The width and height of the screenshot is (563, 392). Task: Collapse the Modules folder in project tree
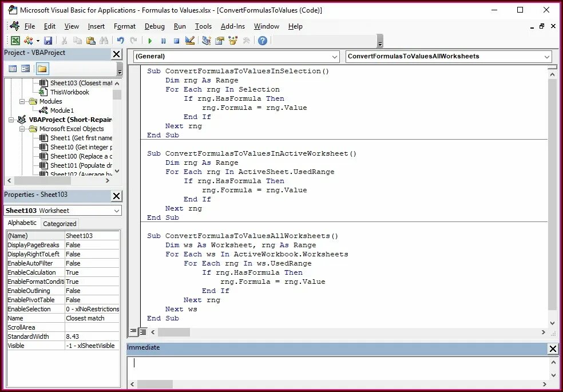[x=22, y=102]
